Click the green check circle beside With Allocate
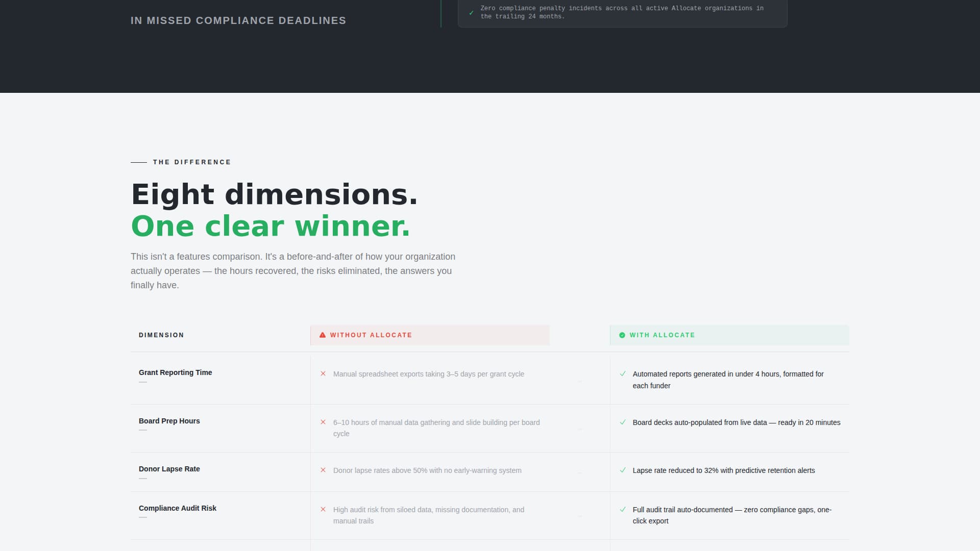The image size is (980, 551). point(622,335)
